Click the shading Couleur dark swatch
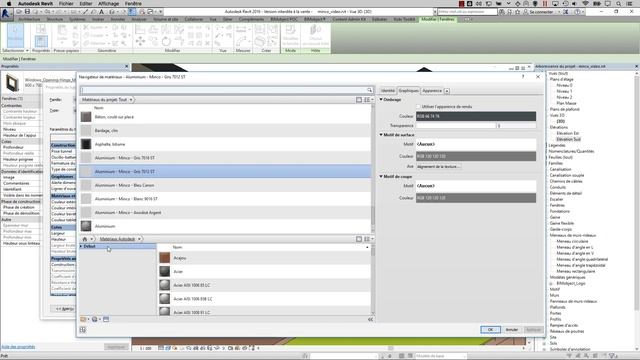Image resolution: width=640 pixels, height=360 pixels. pyautogui.click(x=476, y=116)
